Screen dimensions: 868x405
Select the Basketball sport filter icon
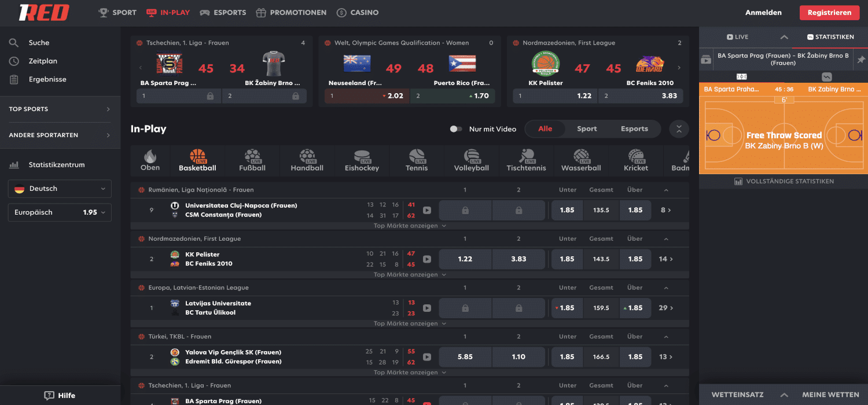coord(197,156)
